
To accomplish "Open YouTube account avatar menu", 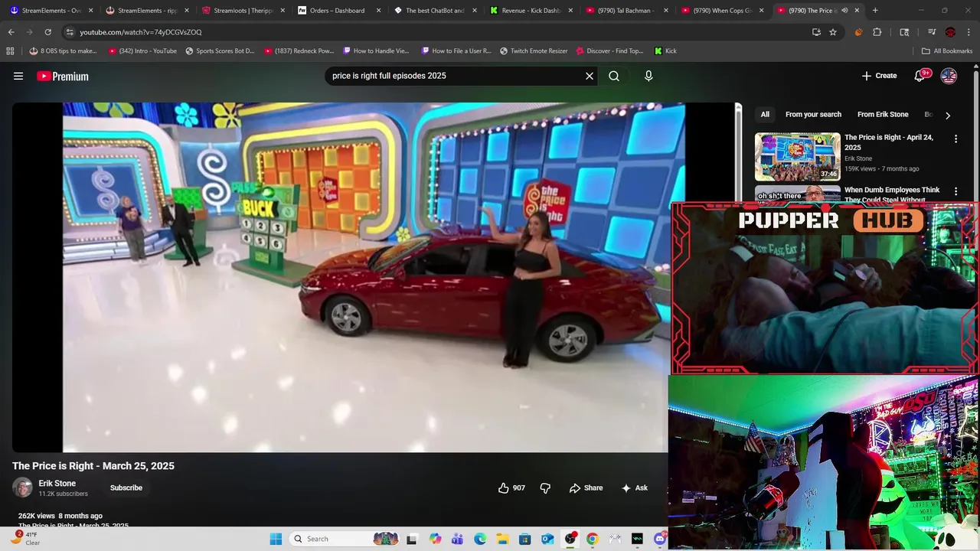I will click(x=949, y=76).
